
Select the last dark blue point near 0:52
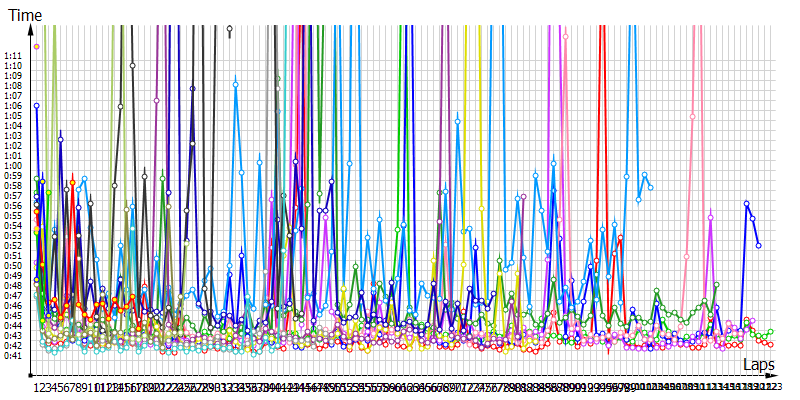click(758, 245)
